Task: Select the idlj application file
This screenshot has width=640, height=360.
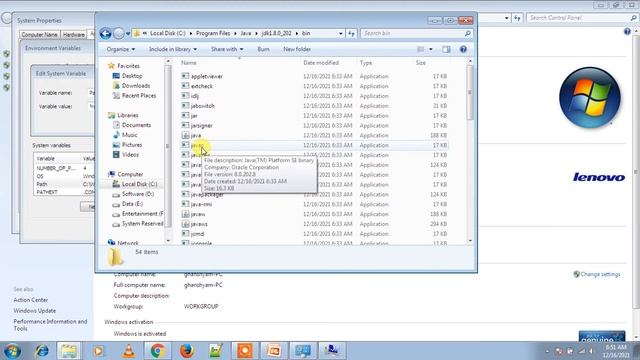Action: click(195, 96)
